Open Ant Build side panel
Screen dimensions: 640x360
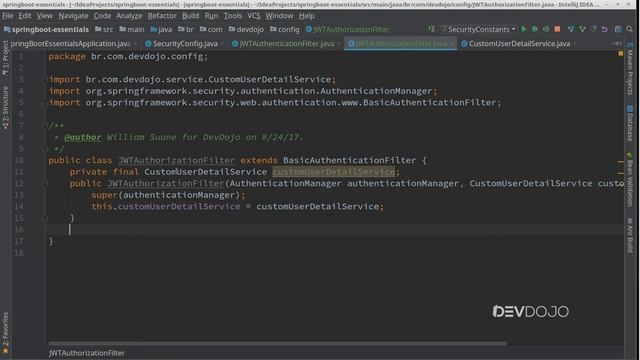(x=630, y=236)
